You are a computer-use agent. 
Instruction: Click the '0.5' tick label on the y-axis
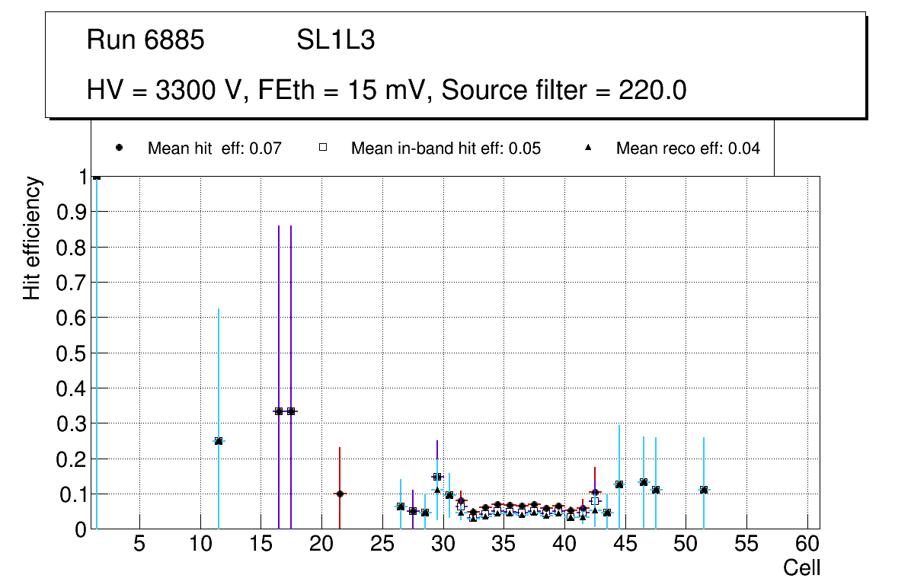[72, 353]
